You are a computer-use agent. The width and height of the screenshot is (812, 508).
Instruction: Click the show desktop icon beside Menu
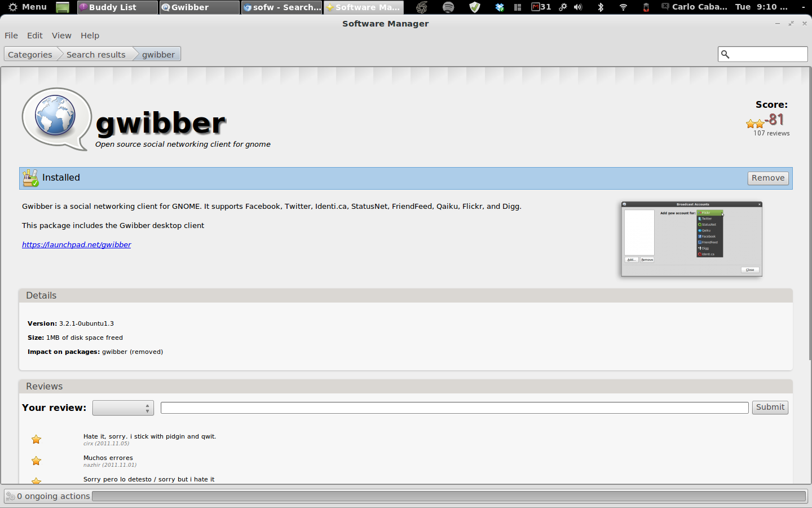point(63,7)
